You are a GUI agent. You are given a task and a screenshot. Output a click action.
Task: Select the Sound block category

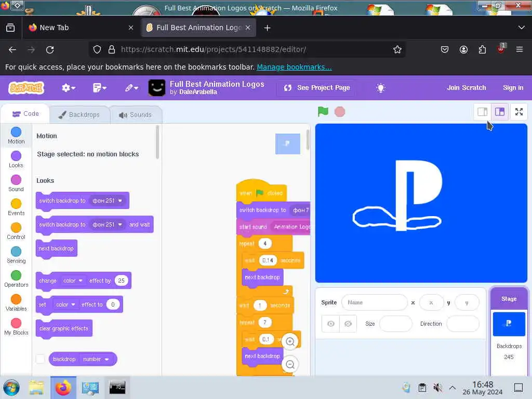[16, 183]
